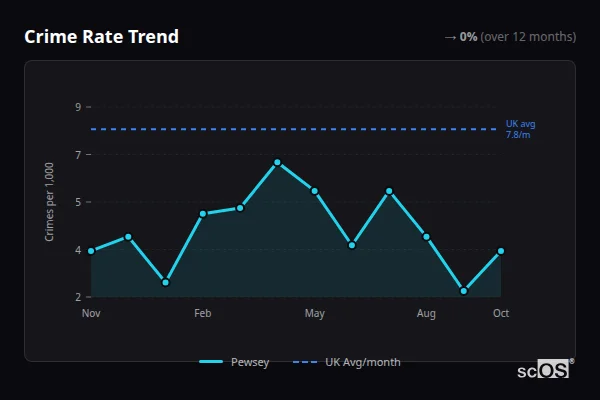This screenshot has height=400, width=600.
Task: Click the UK avg 7.8/m label
Action: coord(520,129)
